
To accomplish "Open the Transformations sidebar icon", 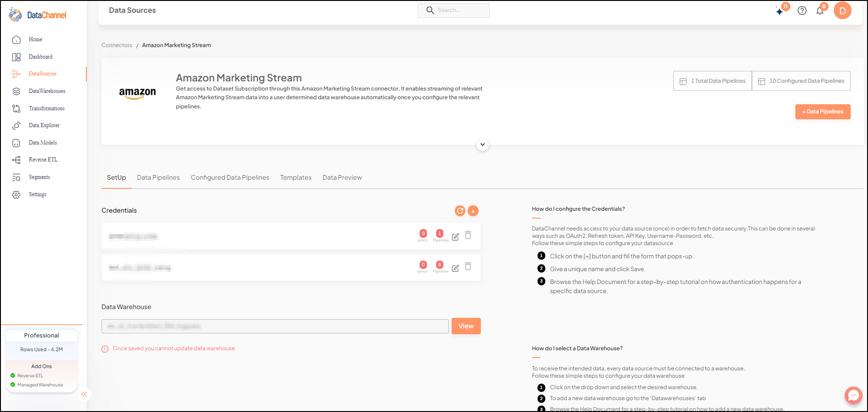I will click(16, 108).
